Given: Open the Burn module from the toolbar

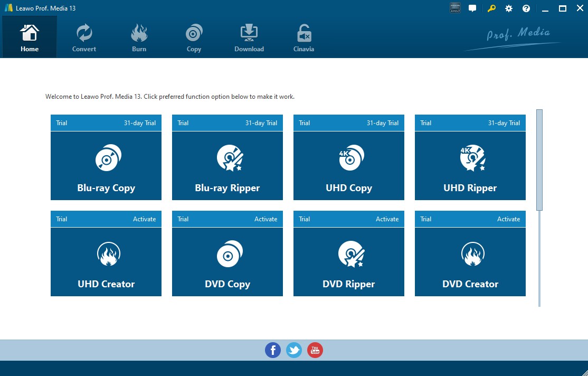Looking at the screenshot, I should (x=139, y=36).
